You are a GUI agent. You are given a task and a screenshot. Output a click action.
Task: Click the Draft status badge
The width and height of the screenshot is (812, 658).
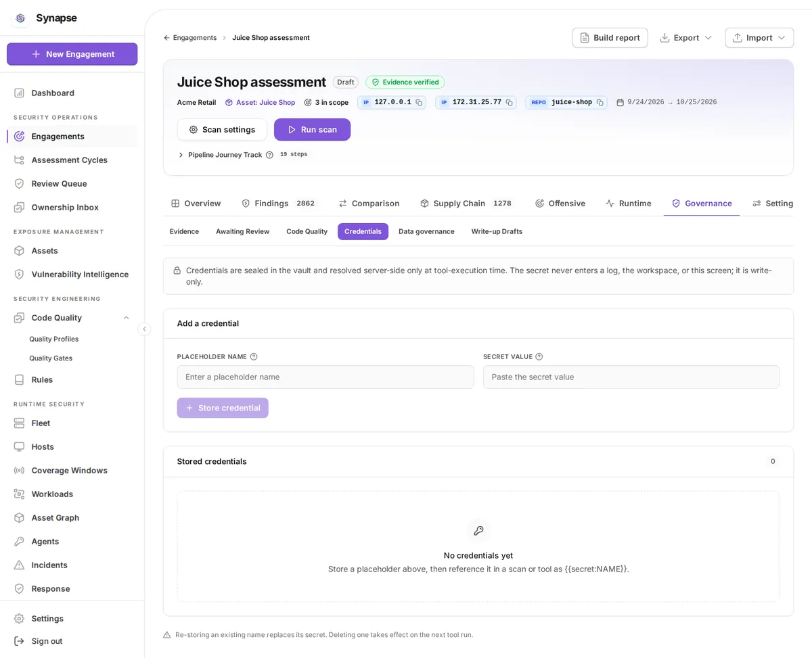pos(346,83)
